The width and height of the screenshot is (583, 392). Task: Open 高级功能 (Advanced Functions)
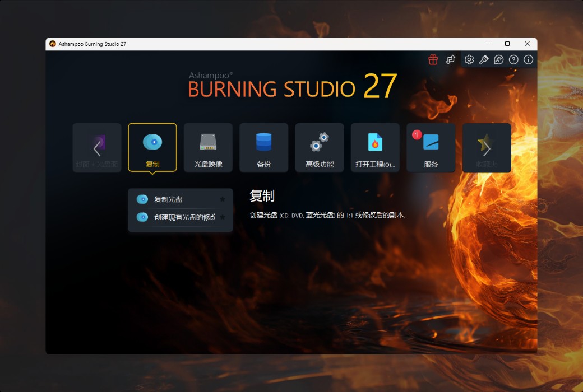click(320, 147)
